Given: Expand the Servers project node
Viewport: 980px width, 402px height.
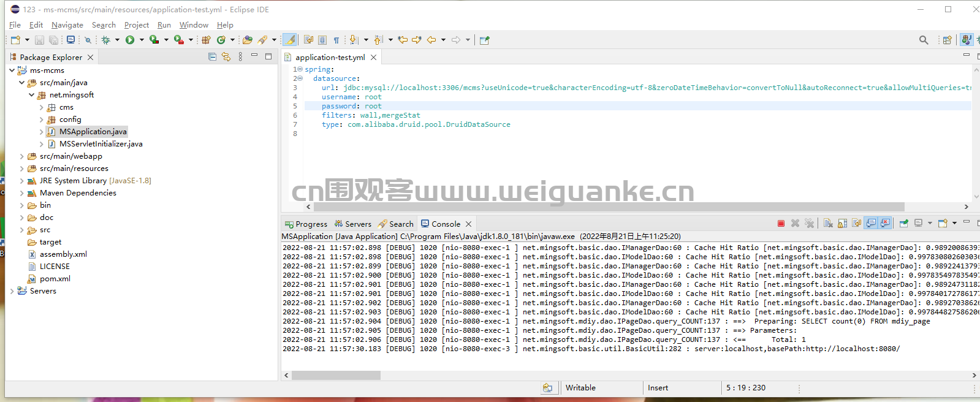Looking at the screenshot, I should [x=12, y=291].
